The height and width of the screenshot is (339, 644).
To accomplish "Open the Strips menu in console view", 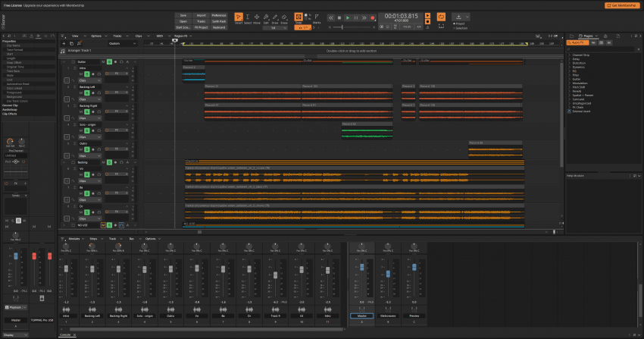I will 94,239.
